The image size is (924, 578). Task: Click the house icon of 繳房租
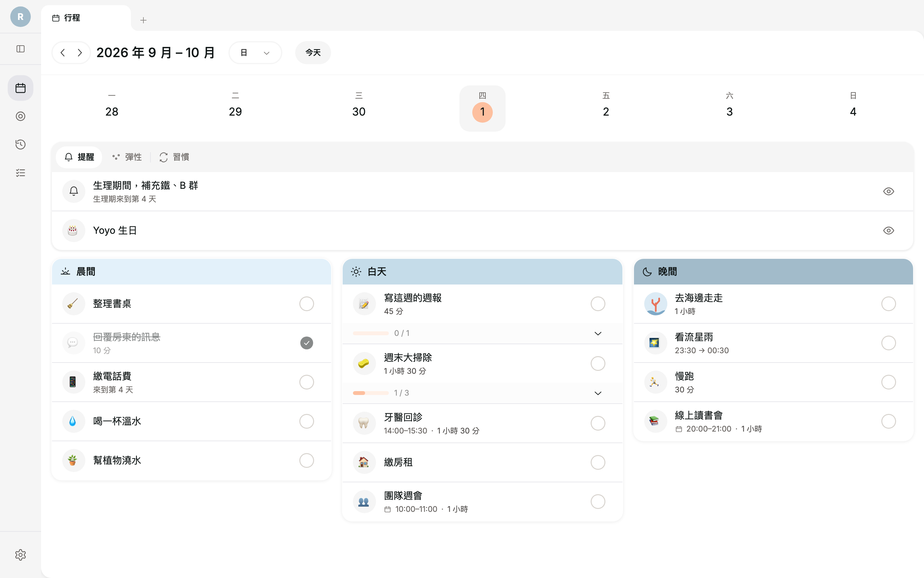click(x=364, y=462)
